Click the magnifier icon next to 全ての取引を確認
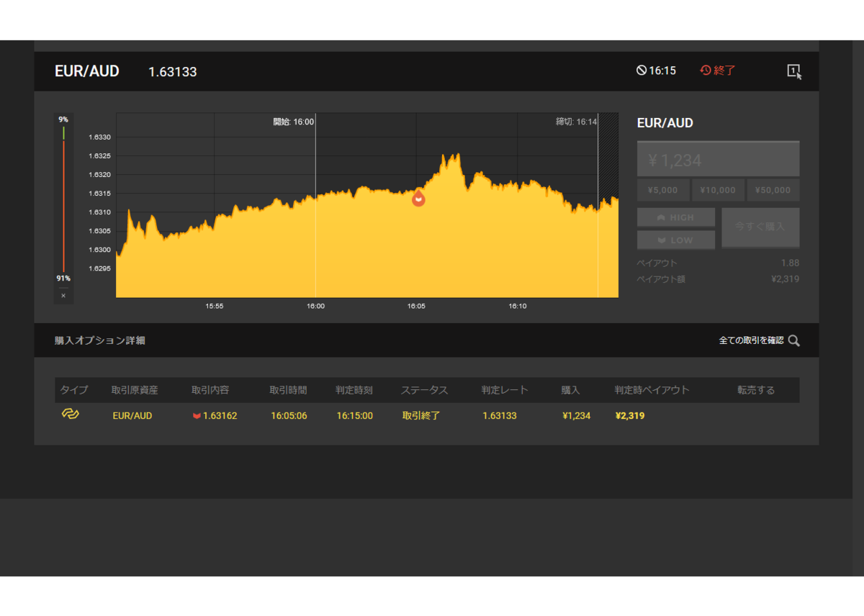864x616 pixels. click(793, 340)
